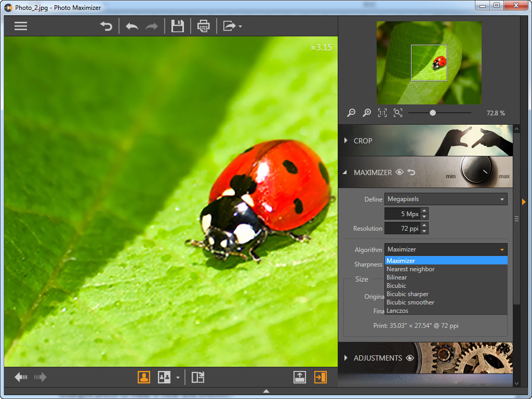Image resolution: width=532 pixels, height=399 pixels.
Task: Decrease resolution ppi stepper down
Action: pos(424,231)
